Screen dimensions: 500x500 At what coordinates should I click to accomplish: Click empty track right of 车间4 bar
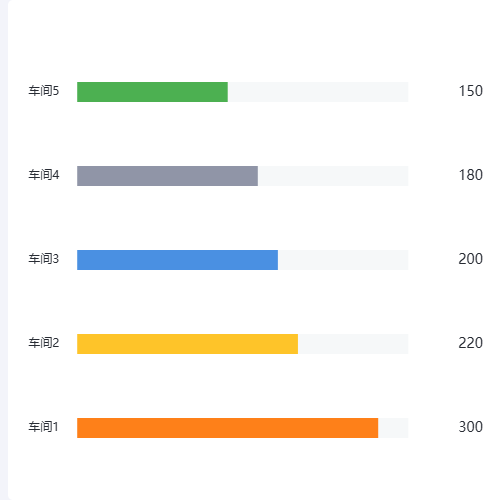click(x=333, y=176)
